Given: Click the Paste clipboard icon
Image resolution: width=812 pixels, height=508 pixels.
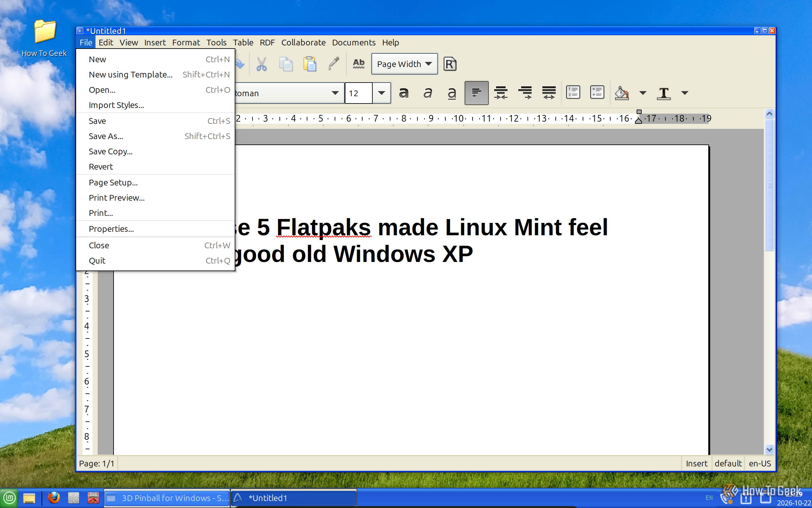Looking at the screenshot, I should click(310, 64).
